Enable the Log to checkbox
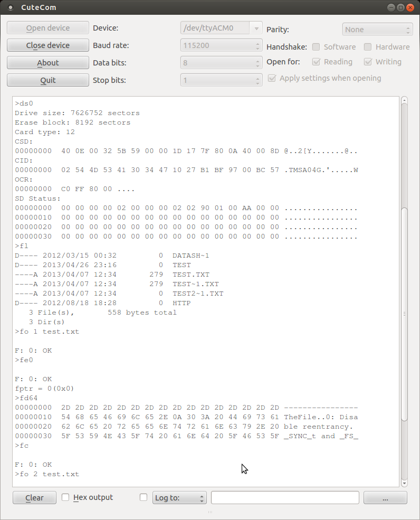 coord(144,497)
